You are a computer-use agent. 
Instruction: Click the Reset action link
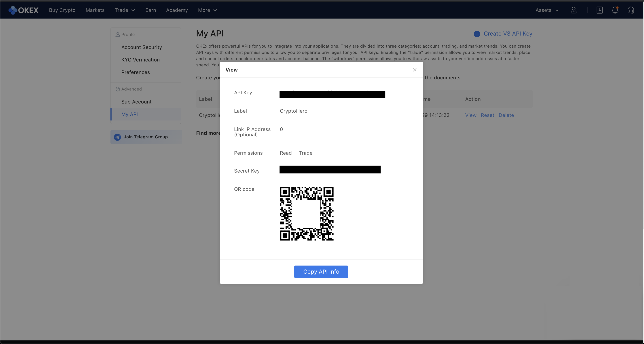(487, 115)
